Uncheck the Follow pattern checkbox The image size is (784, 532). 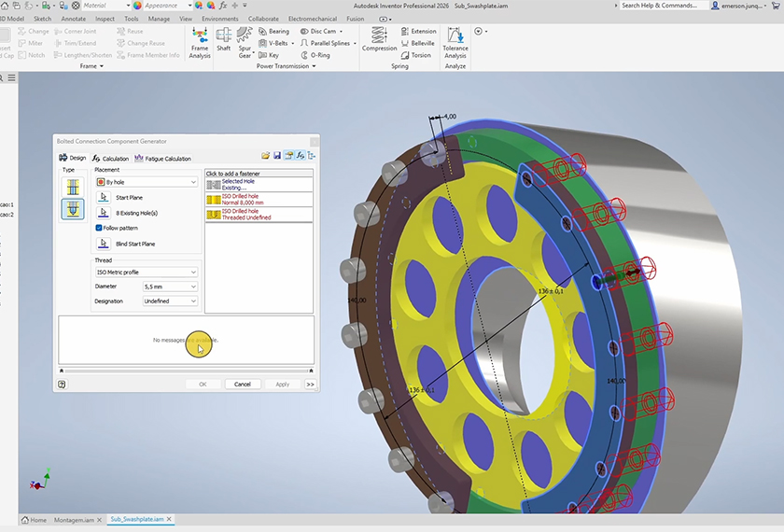coord(99,228)
